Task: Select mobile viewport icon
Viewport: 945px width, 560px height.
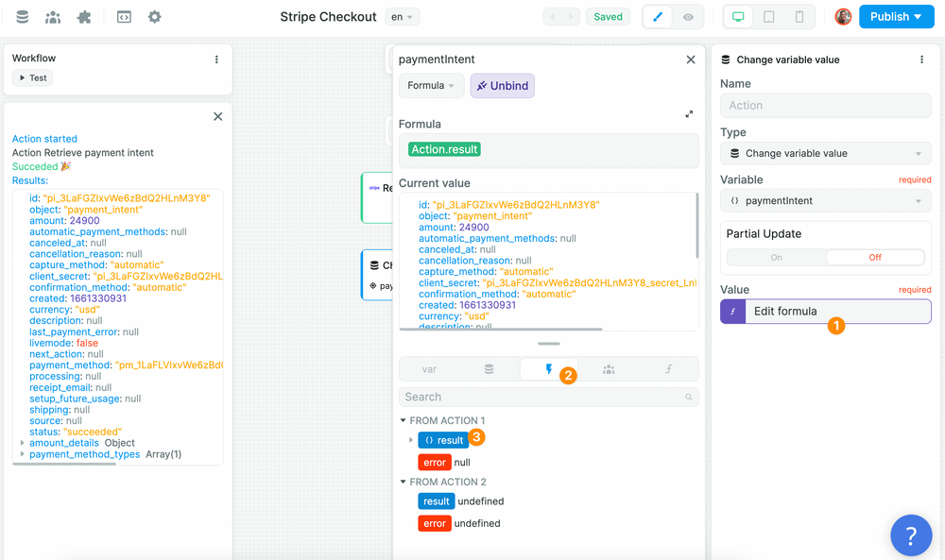Action: pos(799,17)
